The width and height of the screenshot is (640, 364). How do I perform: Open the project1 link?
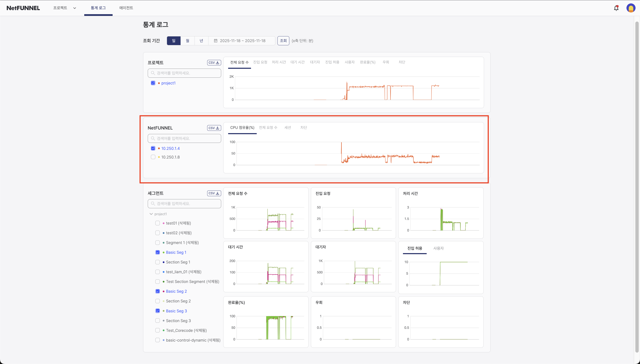point(168,83)
